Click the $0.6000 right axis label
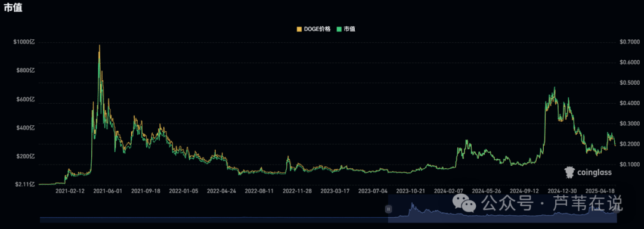Screen dimensions: 644x229 click(x=629, y=63)
